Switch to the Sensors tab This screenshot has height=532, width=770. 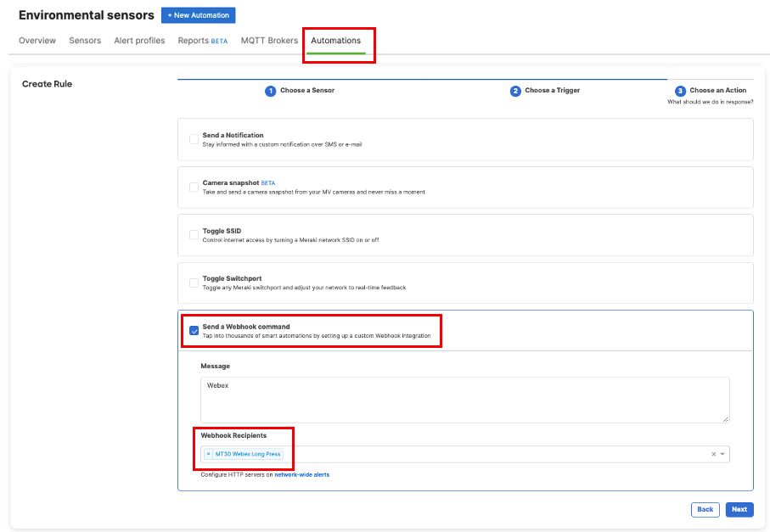(85, 41)
